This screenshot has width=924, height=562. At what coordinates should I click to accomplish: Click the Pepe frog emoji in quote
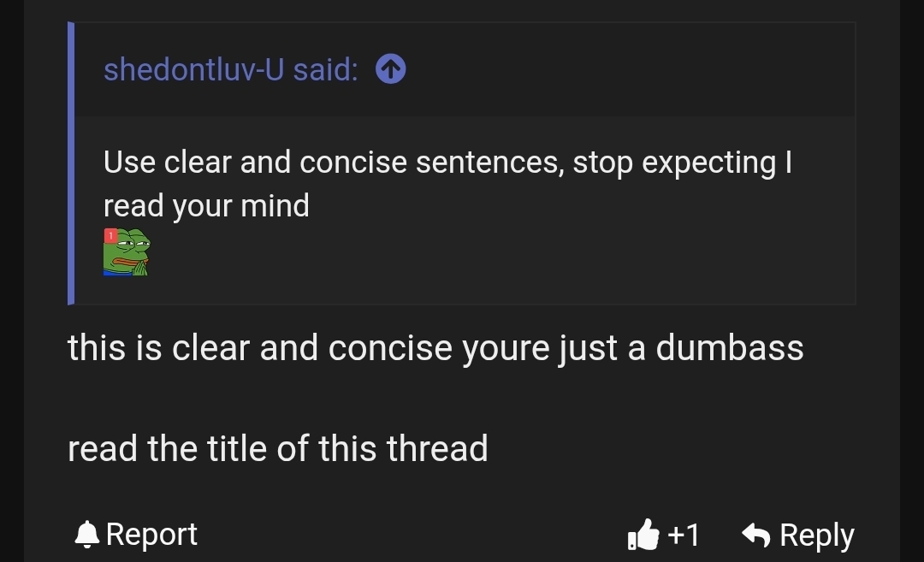click(127, 252)
